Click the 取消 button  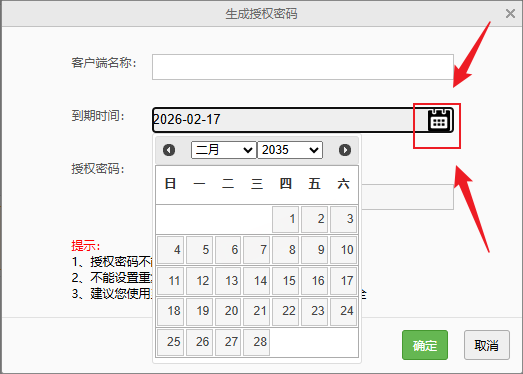[487, 345]
